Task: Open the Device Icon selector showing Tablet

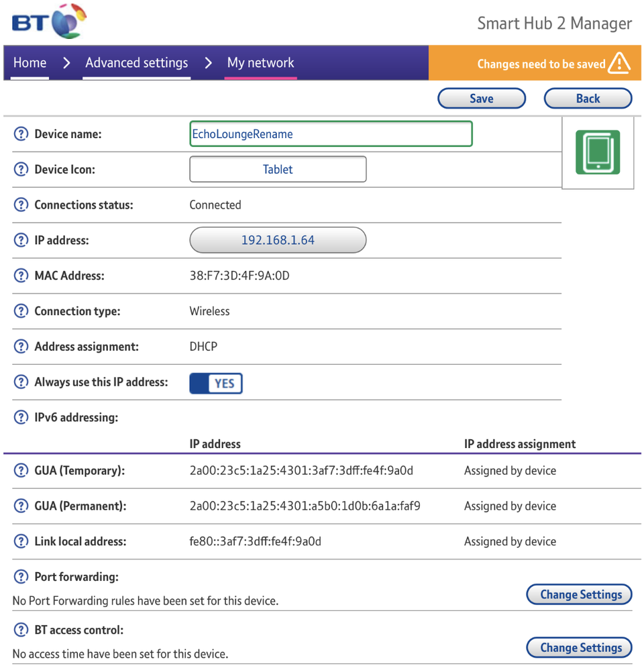Action: coord(277,169)
